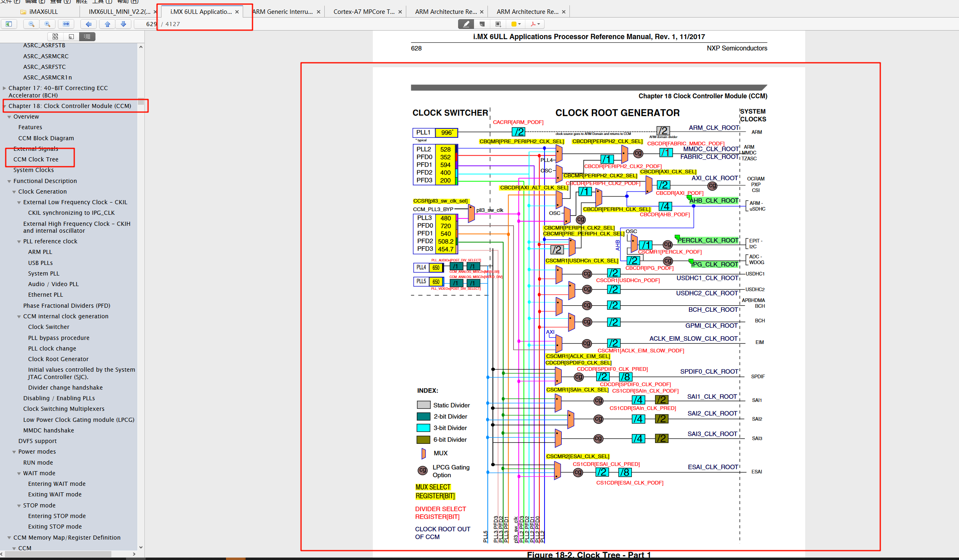Open the PLL bypass procedure bookmark
This screenshot has height=560, width=959.
[59, 338]
